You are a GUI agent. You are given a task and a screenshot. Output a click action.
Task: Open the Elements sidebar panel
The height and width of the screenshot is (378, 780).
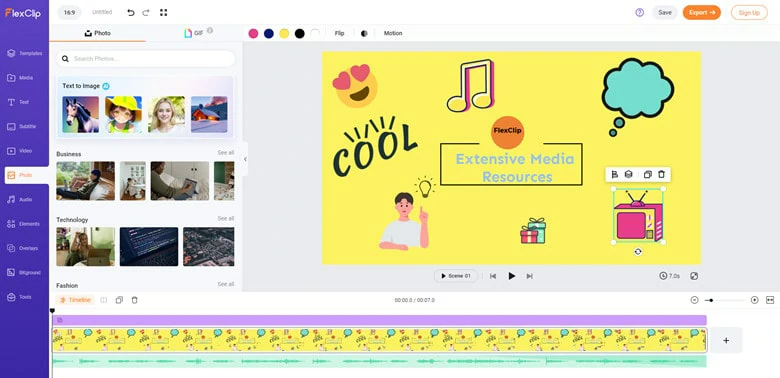(24, 224)
